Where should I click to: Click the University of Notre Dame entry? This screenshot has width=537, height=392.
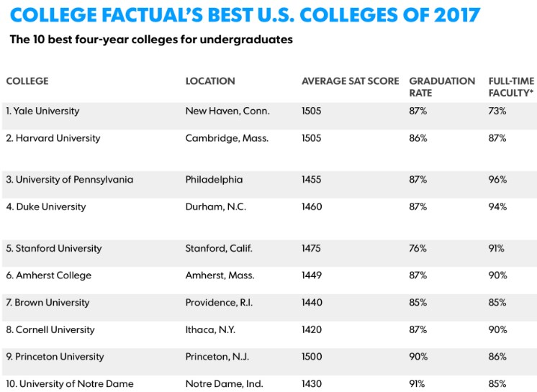click(x=70, y=384)
